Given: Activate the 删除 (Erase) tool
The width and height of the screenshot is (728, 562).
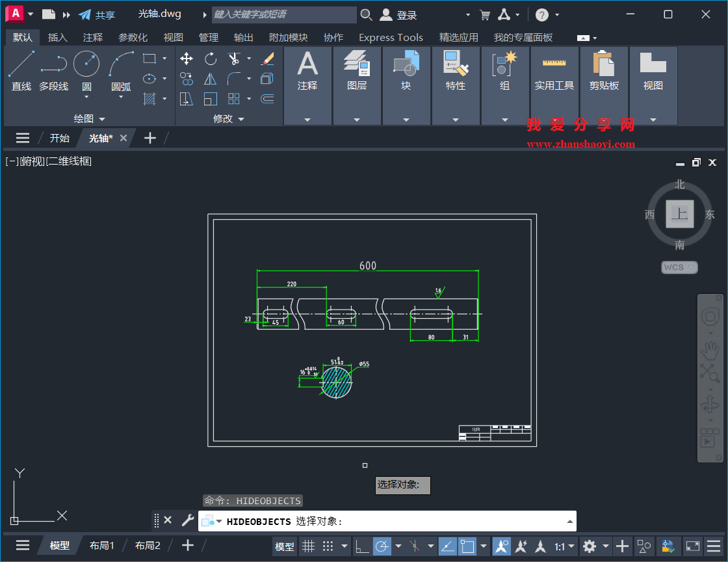Looking at the screenshot, I should (268, 60).
